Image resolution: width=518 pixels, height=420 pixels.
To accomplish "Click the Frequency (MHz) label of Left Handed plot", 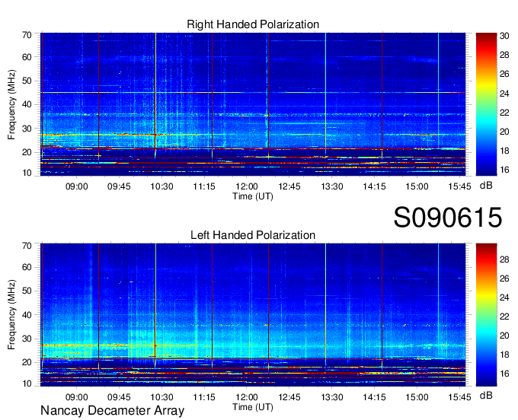I will click(11, 315).
